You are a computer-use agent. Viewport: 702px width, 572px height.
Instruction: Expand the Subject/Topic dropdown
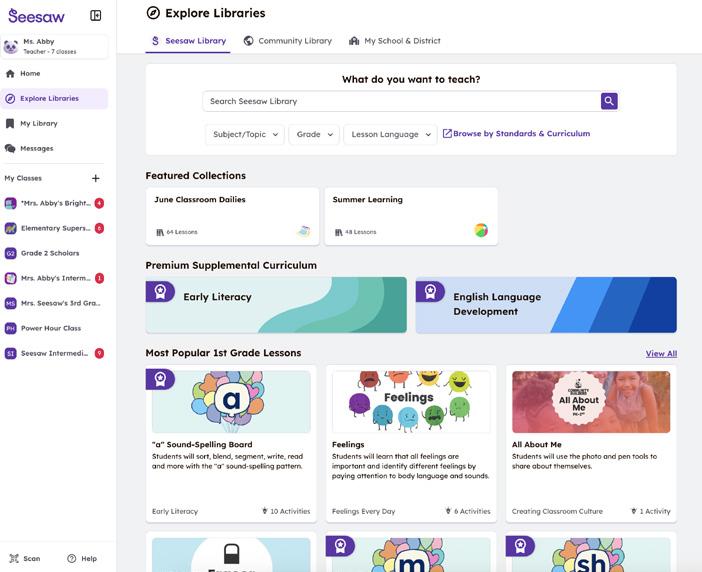coord(245,134)
